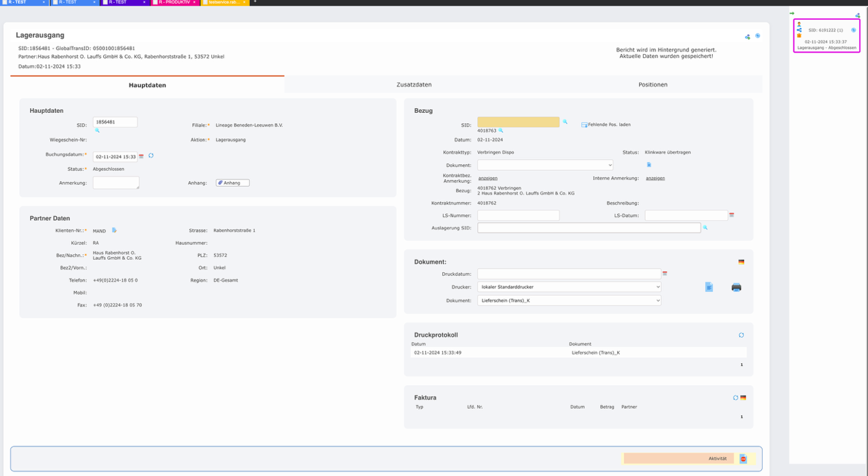This screenshot has height=476, width=868.
Task: Click the Anhang attachment button
Action: 232,183
